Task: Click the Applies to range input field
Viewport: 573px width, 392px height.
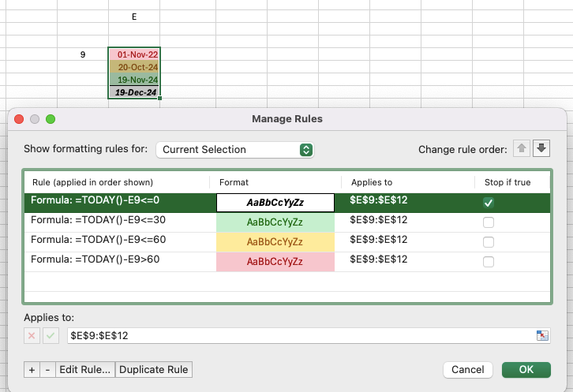Action: click(x=301, y=335)
